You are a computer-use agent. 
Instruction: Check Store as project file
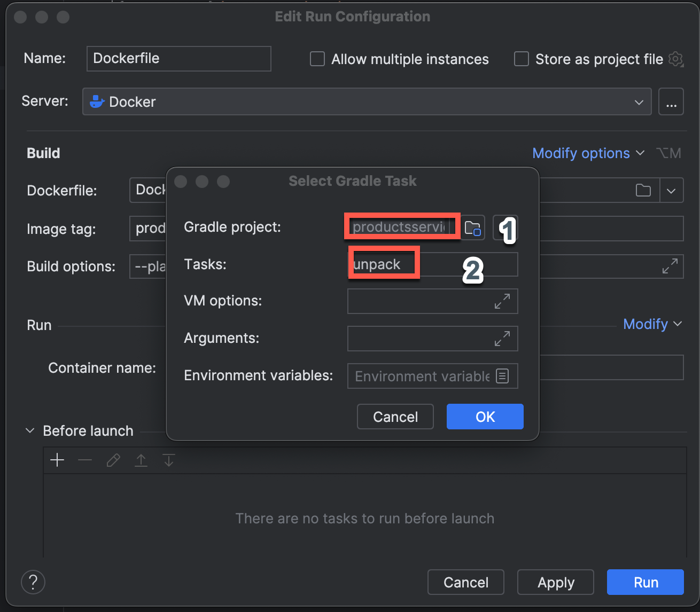522,59
